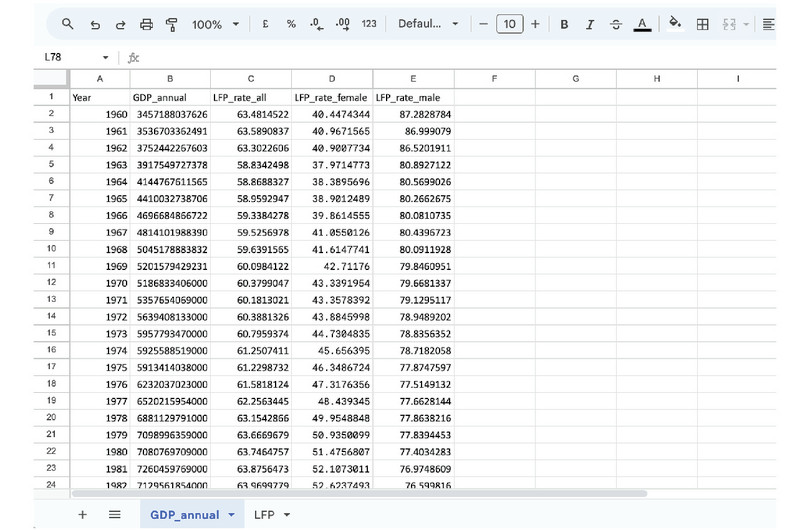Select the cell 45.656395
This screenshot has width=810, height=530.
click(x=332, y=350)
